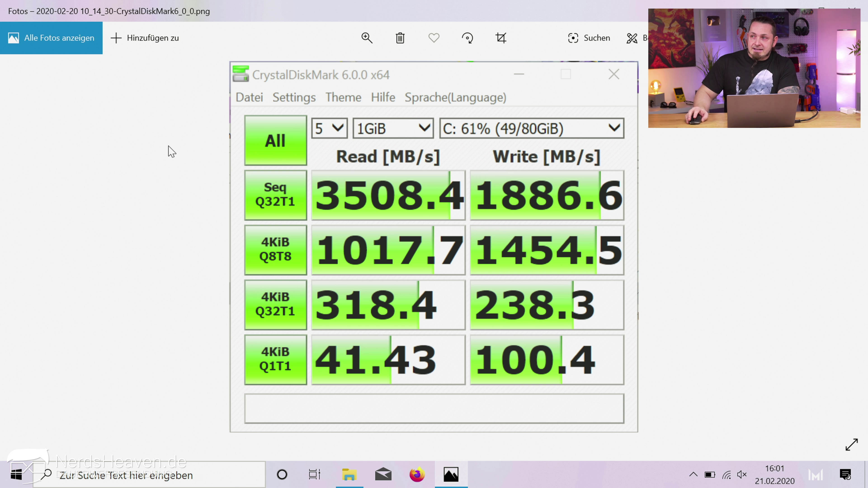
Task: Click the zoom magnifier icon in Photos toolbar
Action: pyautogui.click(x=367, y=38)
